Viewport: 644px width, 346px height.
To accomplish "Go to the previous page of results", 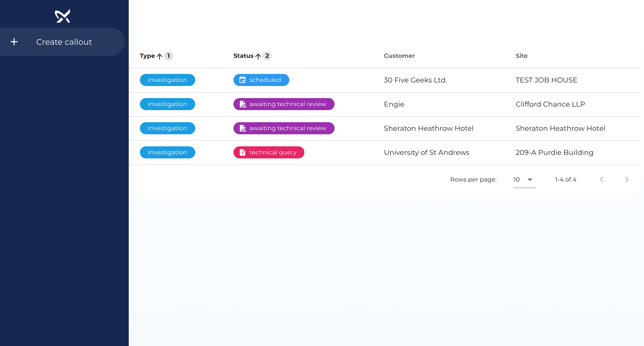I will (601, 180).
